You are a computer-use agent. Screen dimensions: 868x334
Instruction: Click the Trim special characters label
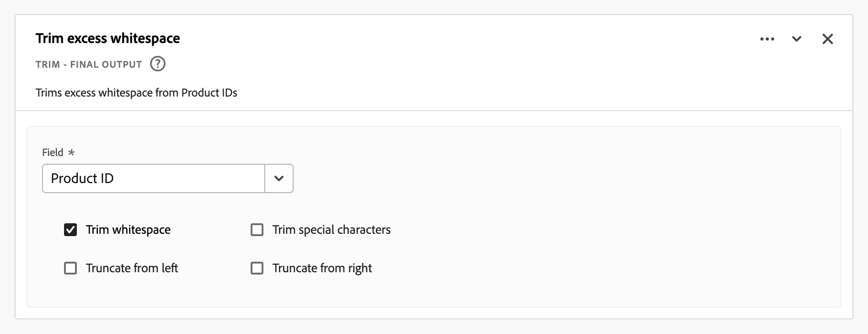pyautogui.click(x=331, y=230)
